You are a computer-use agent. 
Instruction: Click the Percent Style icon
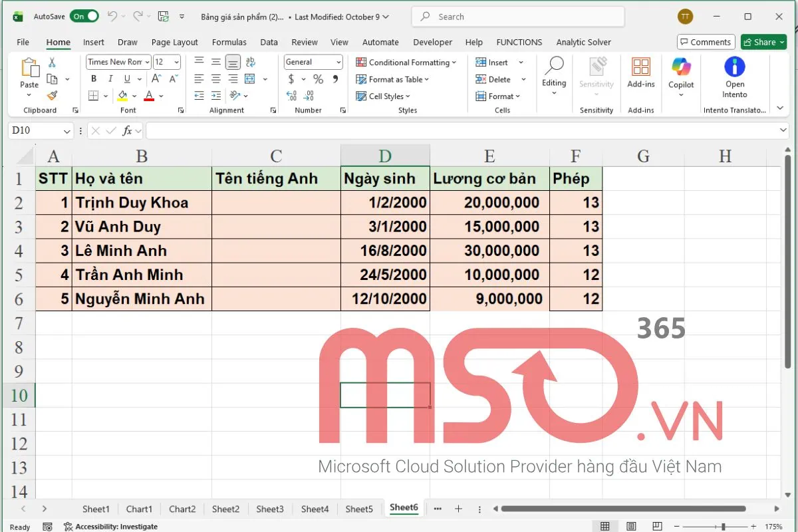[318, 78]
